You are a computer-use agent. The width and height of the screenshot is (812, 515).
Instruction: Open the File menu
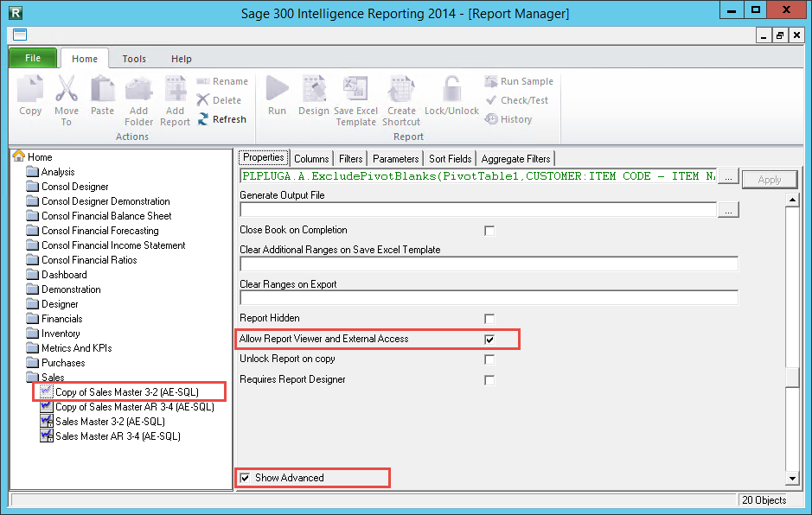[x=33, y=58]
